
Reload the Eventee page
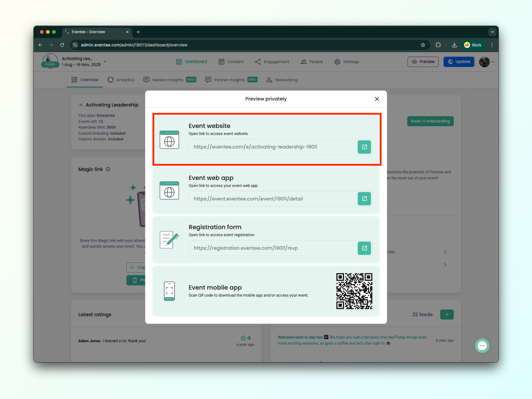click(62, 45)
